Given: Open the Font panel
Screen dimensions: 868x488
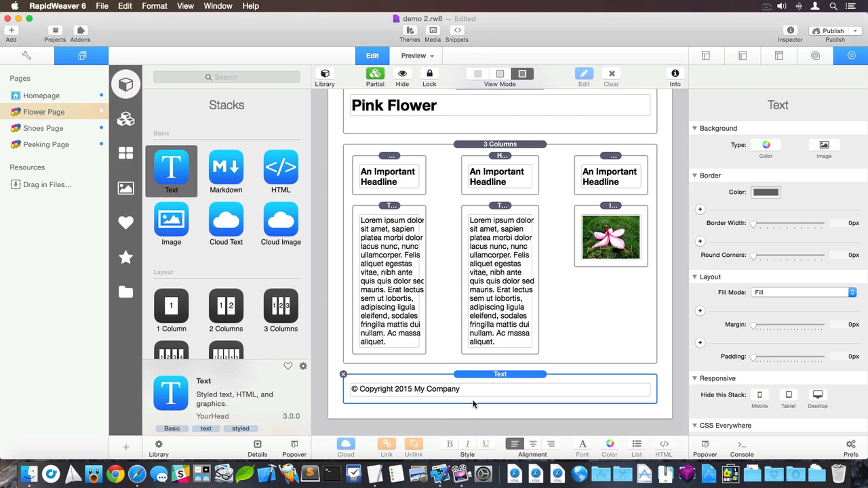Looking at the screenshot, I should tap(582, 448).
